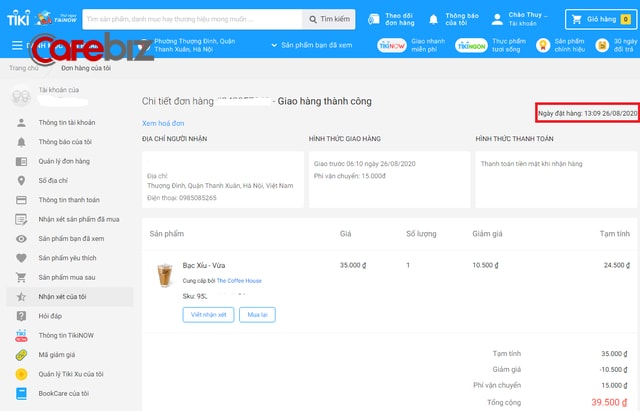Click the Sản phẩm chính hiệu medal icon
The image size is (640, 411).
point(543,45)
